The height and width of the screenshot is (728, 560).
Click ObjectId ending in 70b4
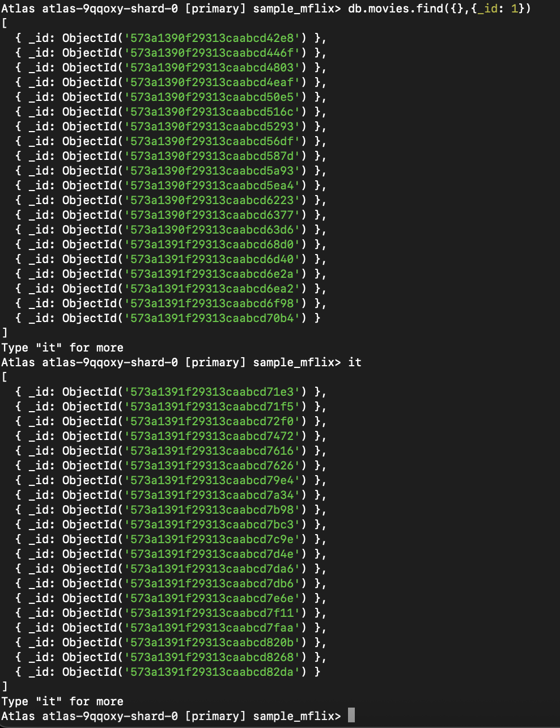pos(184,318)
